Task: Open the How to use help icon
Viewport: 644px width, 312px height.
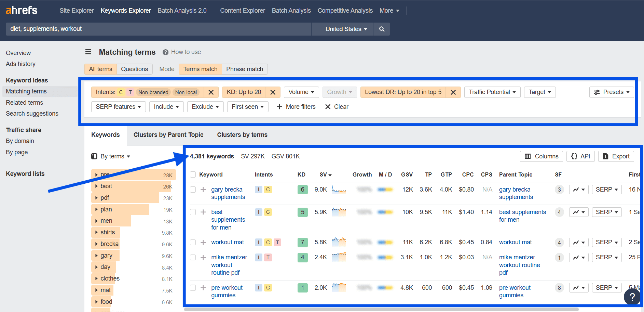Action: [165, 52]
